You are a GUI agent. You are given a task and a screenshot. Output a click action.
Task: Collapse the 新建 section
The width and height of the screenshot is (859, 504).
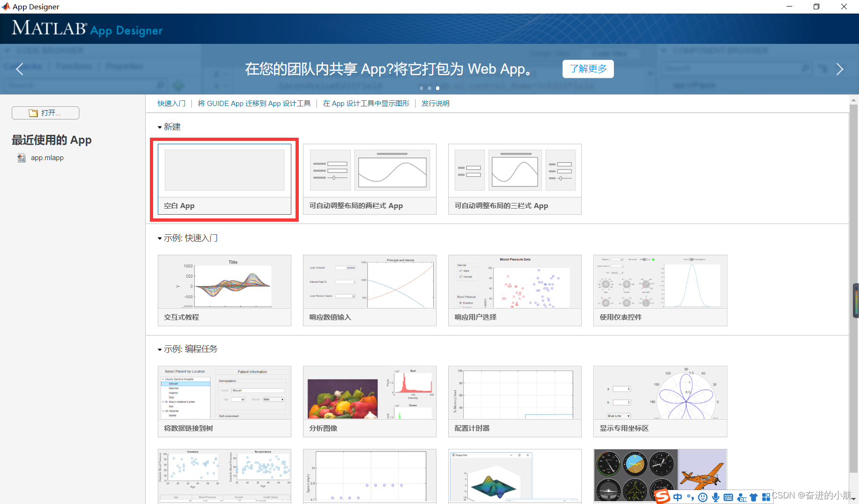(x=160, y=127)
